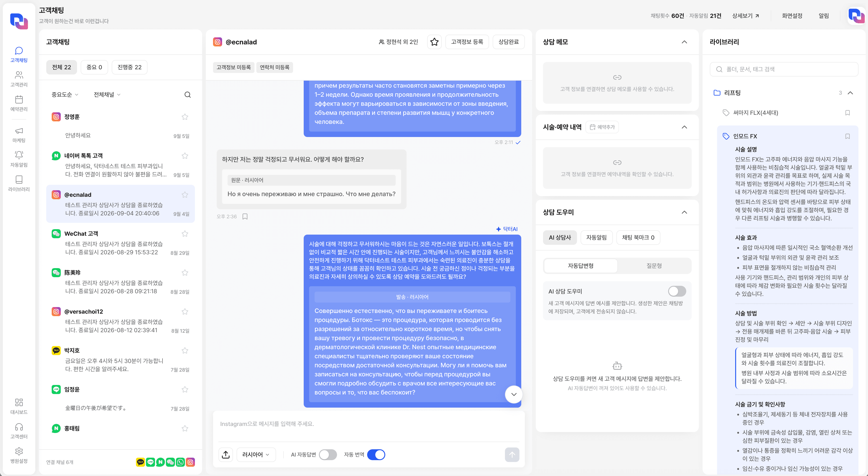Open 화면설정 in top bar
Image resolution: width=868 pixels, height=476 pixels.
[x=792, y=16]
